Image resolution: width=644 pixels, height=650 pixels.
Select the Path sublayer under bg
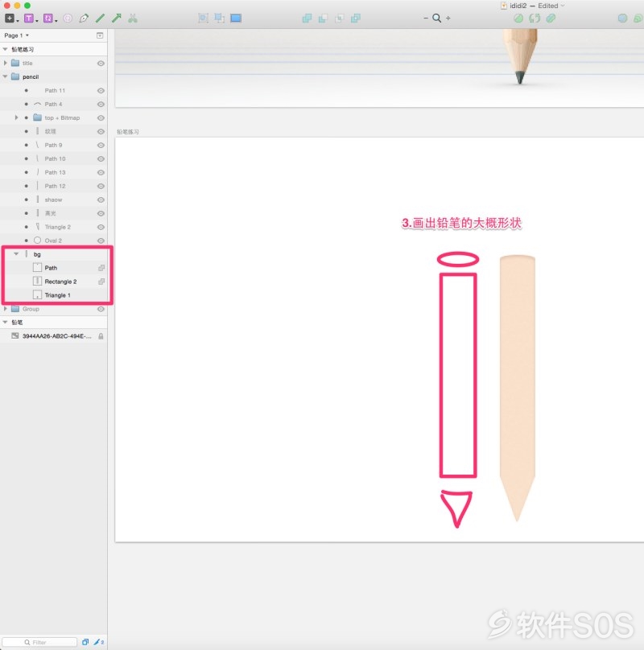click(x=54, y=268)
